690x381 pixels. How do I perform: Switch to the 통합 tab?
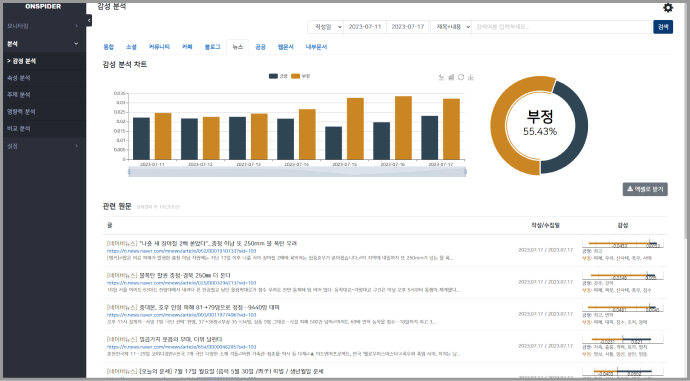pyautogui.click(x=108, y=47)
